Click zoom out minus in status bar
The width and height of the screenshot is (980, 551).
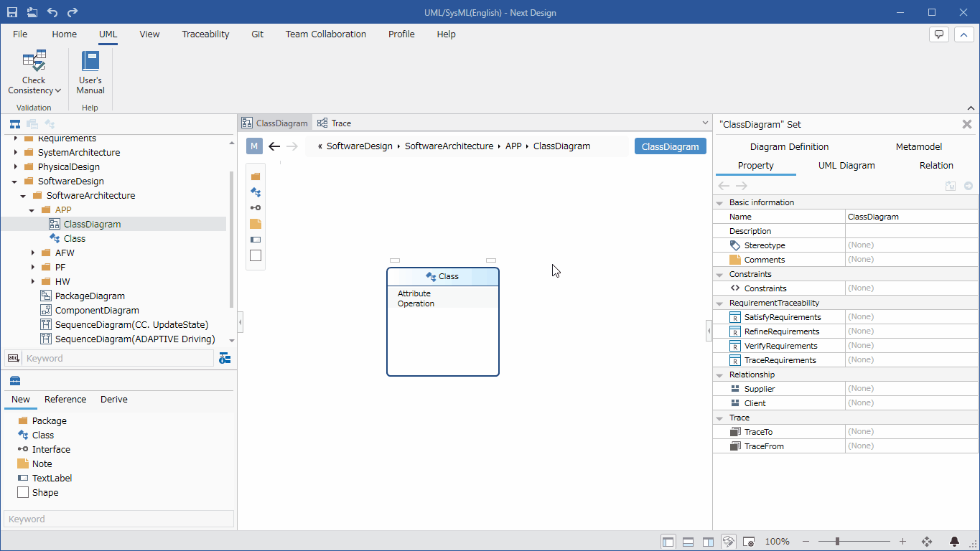[x=806, y=542]
